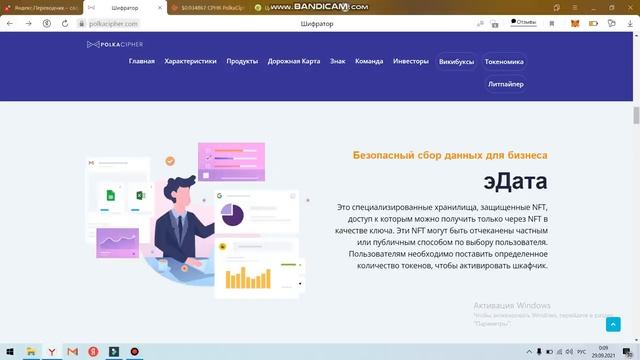Open Bandicam recorder from taskbar

click(135, 351)
